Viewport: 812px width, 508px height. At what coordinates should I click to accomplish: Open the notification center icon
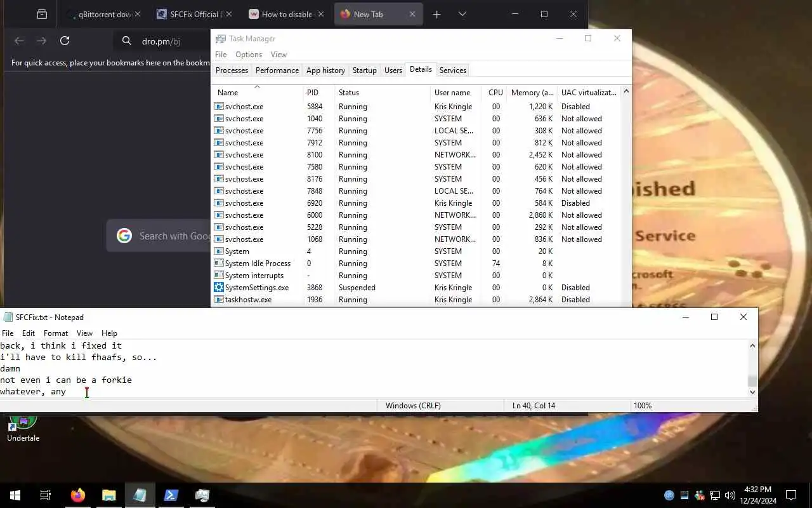coord(791,495)
